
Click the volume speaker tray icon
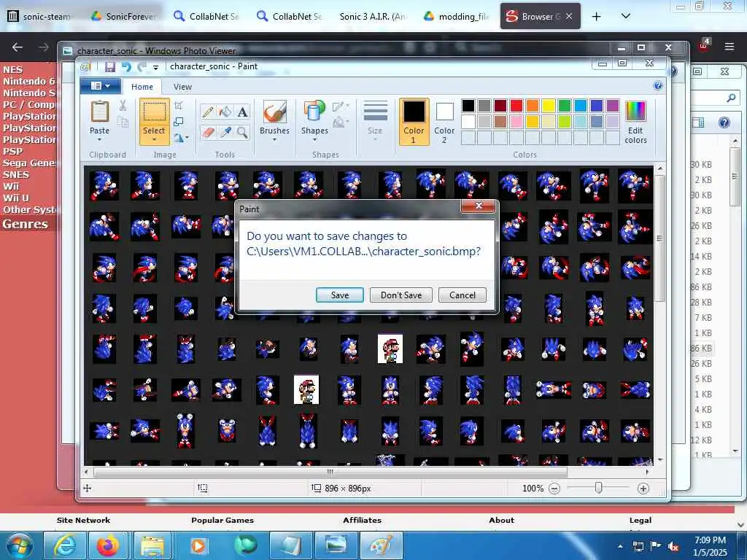[x=673, y=547]
